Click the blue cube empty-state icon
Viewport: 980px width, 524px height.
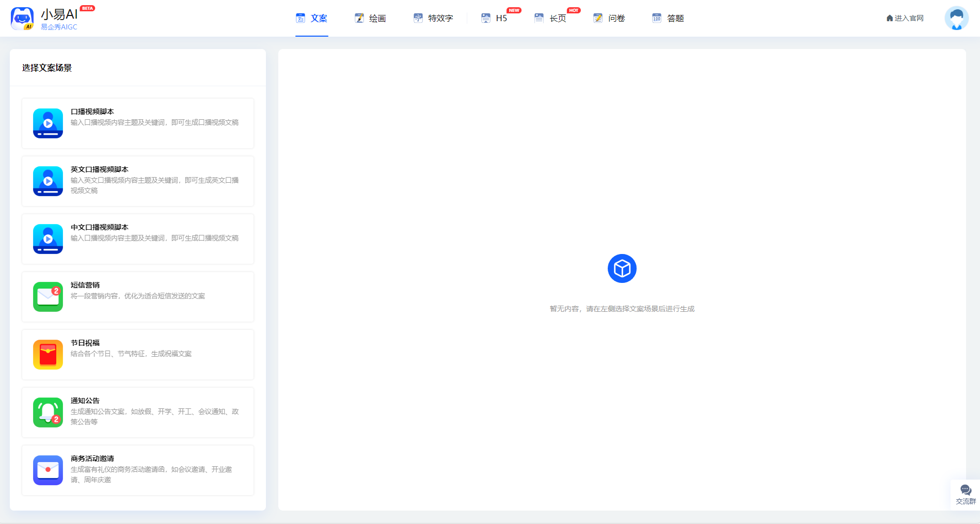click(622, 268)
